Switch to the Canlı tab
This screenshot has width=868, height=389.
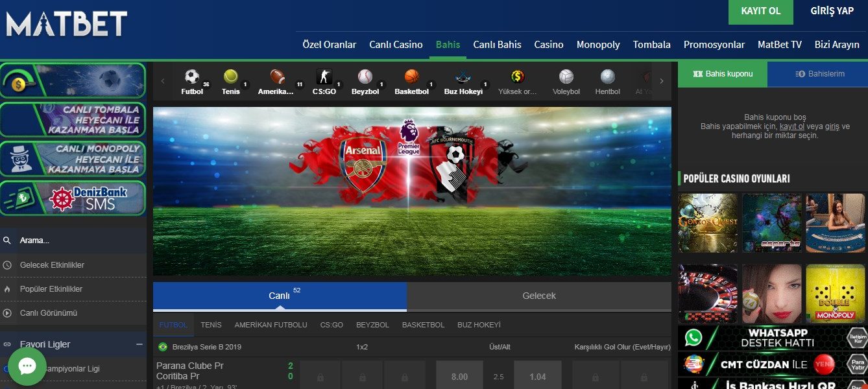pos(280,296)
